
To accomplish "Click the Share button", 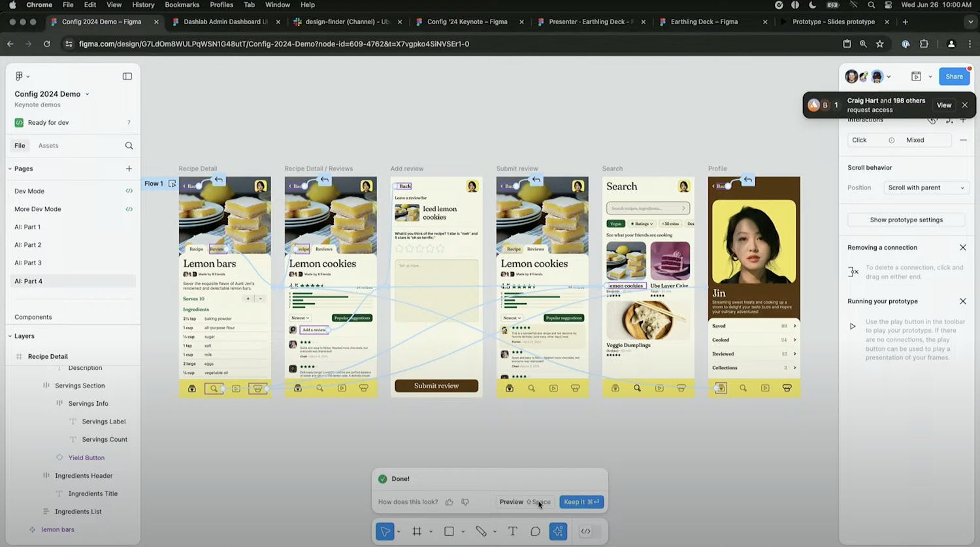I will [x=954, y=76].
